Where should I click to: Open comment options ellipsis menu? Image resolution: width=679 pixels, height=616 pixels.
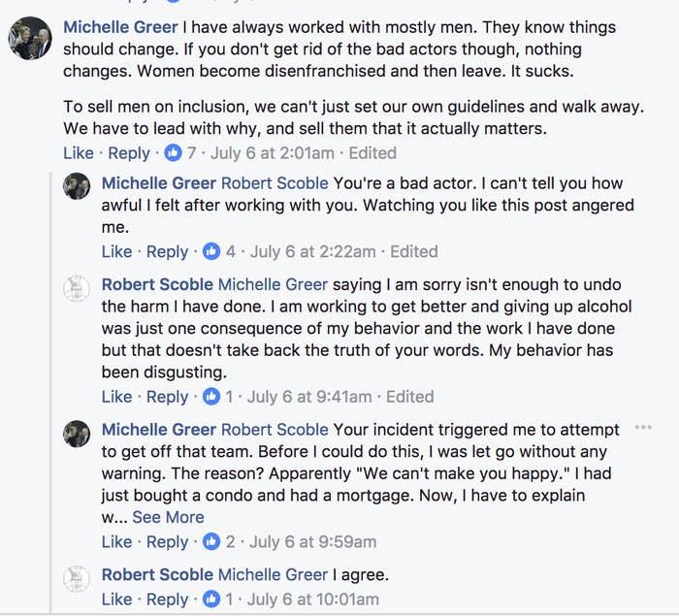[x=643, y=428]
